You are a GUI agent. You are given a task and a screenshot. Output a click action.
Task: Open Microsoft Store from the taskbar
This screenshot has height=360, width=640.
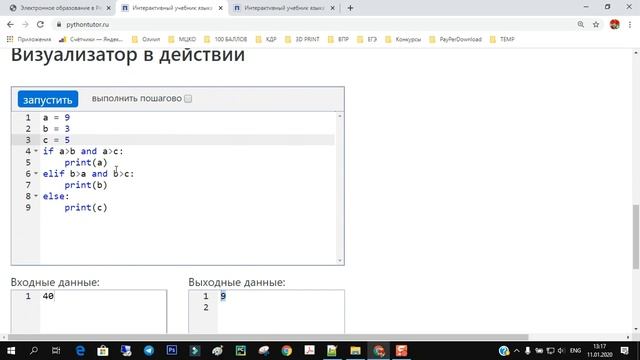point(103,351)
